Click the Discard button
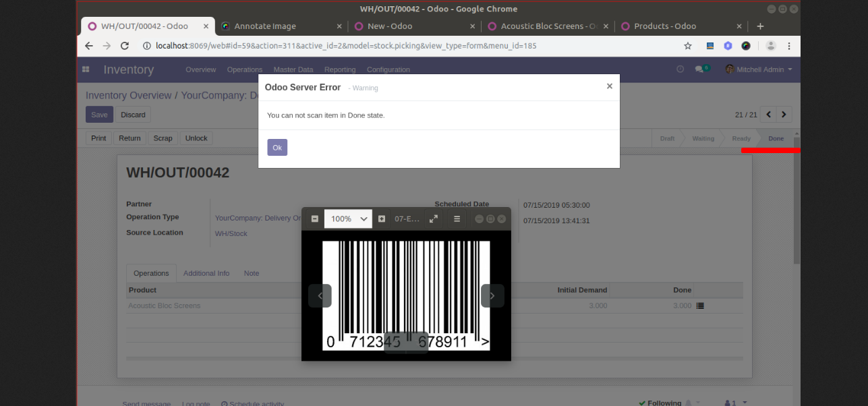Viewport: 868px width, 406px height. 133,115
